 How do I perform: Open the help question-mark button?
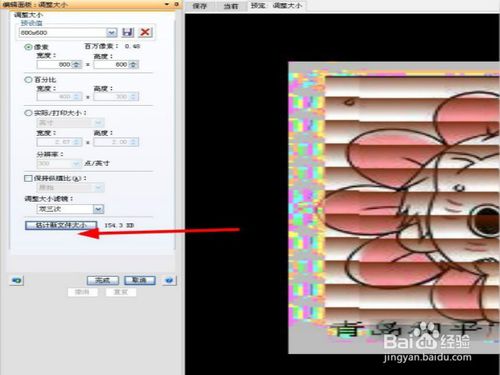pyautogui.click(x=169, y=280)
